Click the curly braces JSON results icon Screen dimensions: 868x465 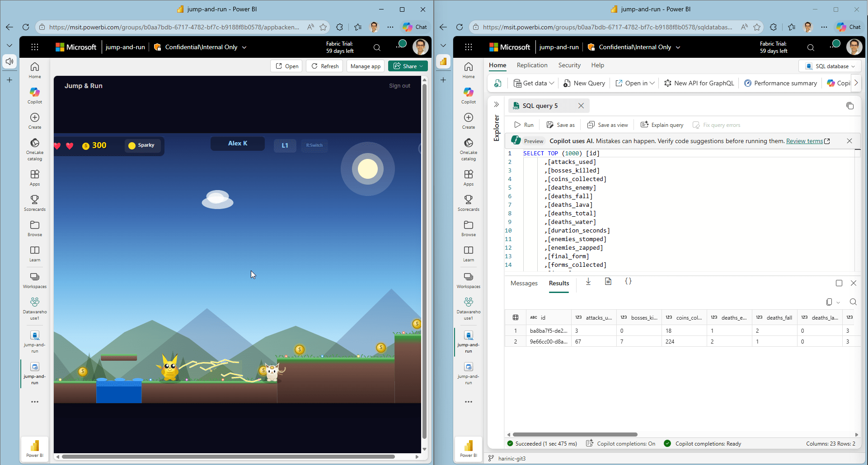coord(628,281)
